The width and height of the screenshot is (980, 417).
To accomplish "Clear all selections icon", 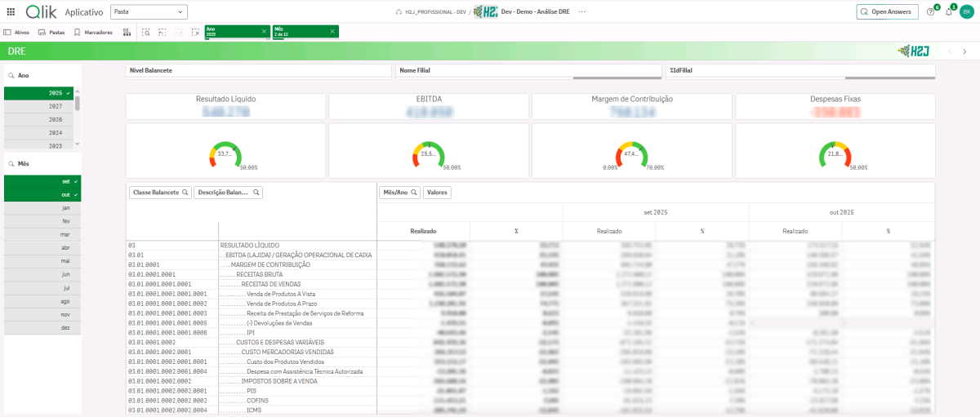I will [195, 33].
